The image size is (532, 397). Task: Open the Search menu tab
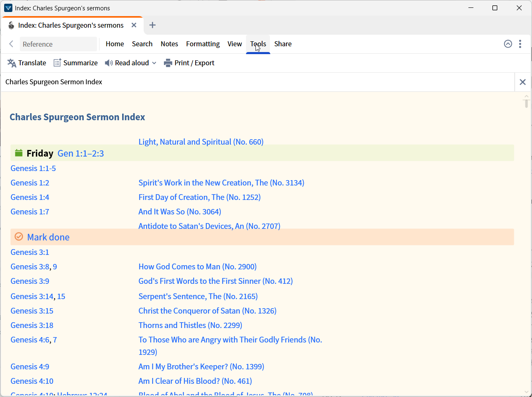(x=142, y=44)
